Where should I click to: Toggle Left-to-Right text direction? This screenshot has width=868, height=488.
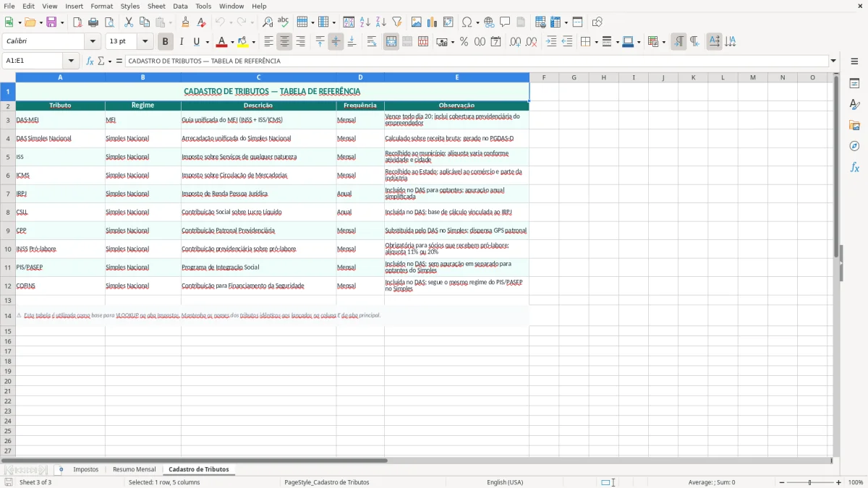pyautogui.click(x=678, y=42)
